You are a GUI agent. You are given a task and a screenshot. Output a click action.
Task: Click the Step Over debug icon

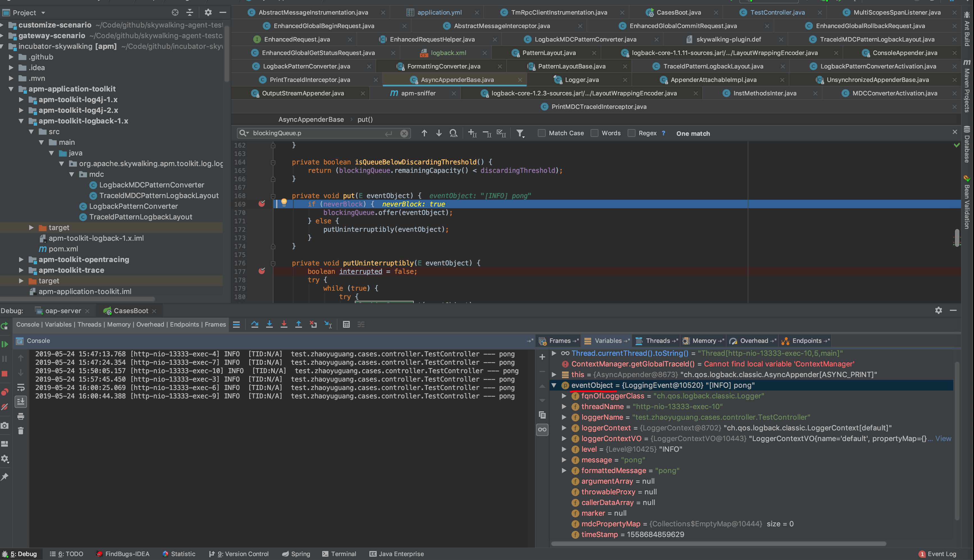(x=255, y=324)
